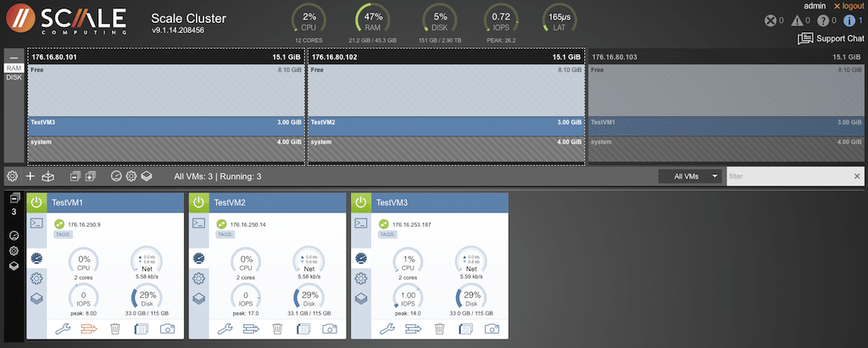Click the left sidebar layers icon
868x348 pixels.
14,266
